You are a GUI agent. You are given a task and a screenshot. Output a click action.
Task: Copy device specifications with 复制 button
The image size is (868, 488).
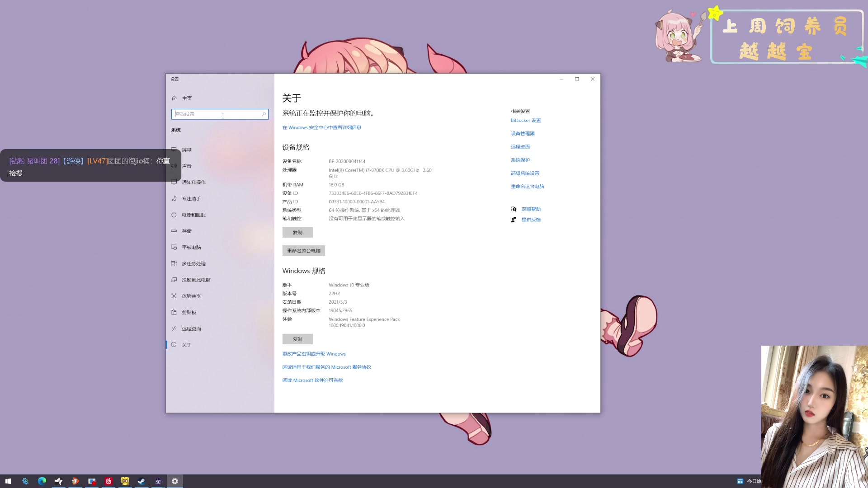(297, 232)
